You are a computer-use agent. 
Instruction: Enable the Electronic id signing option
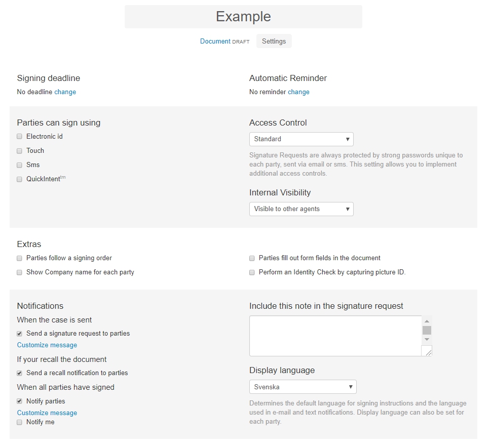(x=19, y=136)
